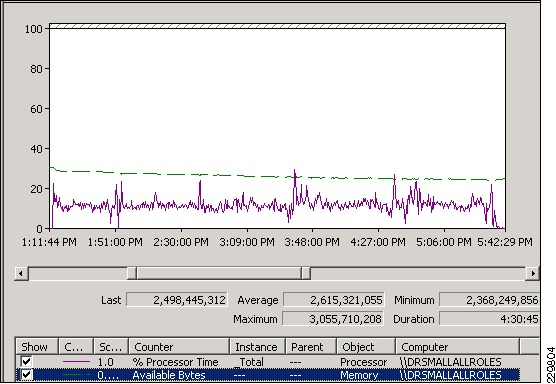Sort by the Counter column header

point(179,346)
